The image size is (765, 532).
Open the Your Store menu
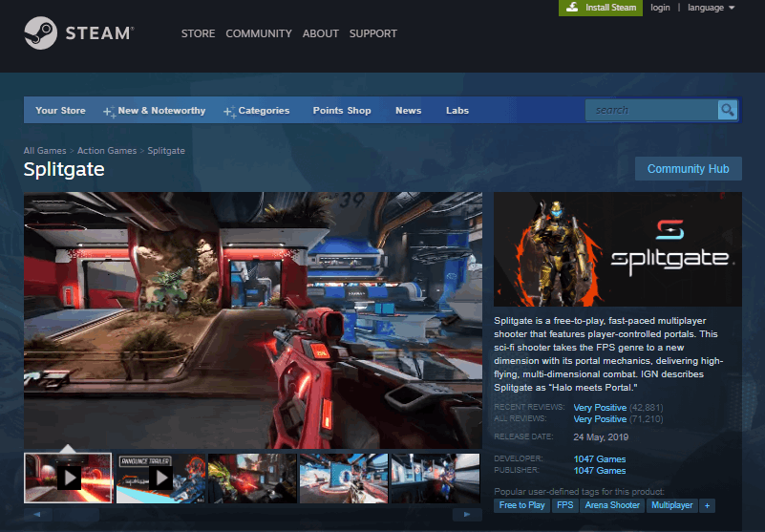click(60, 111)
